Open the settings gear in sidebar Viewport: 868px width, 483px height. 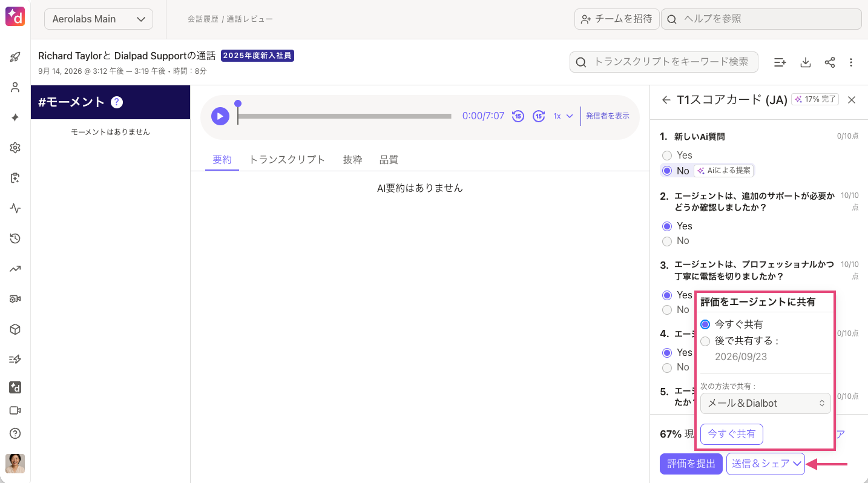pos(16,148)
